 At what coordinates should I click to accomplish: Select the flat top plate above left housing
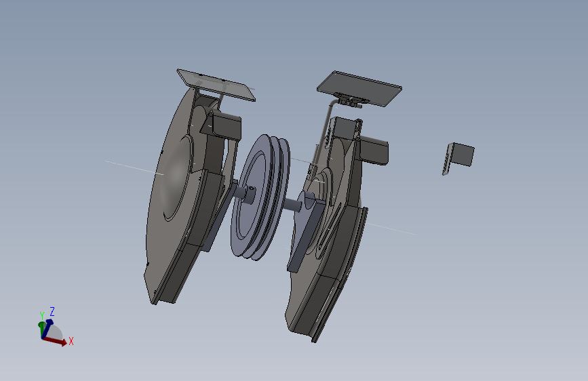[216, 85]
